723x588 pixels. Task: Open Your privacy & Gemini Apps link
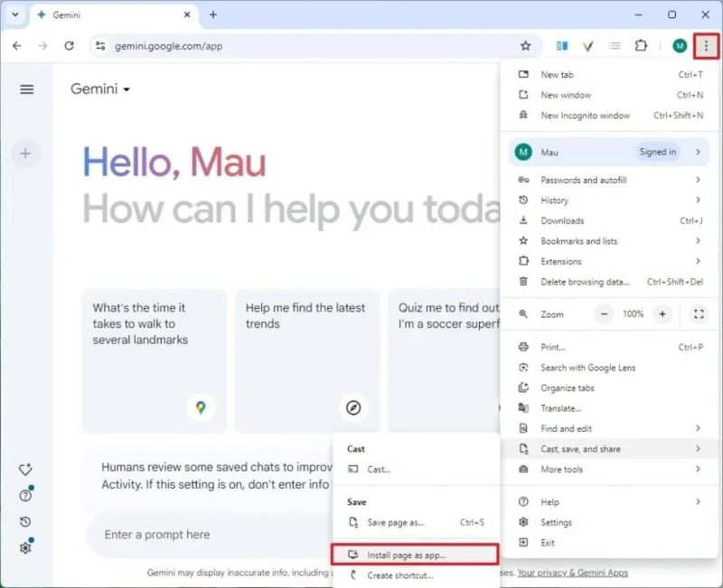click(573, 573)
